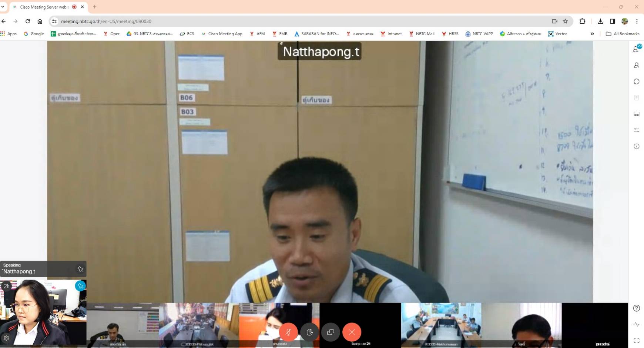Reload the meeting page
Image resolution: width=644 pixels, height=348 pixels.
tap(27, 21)
